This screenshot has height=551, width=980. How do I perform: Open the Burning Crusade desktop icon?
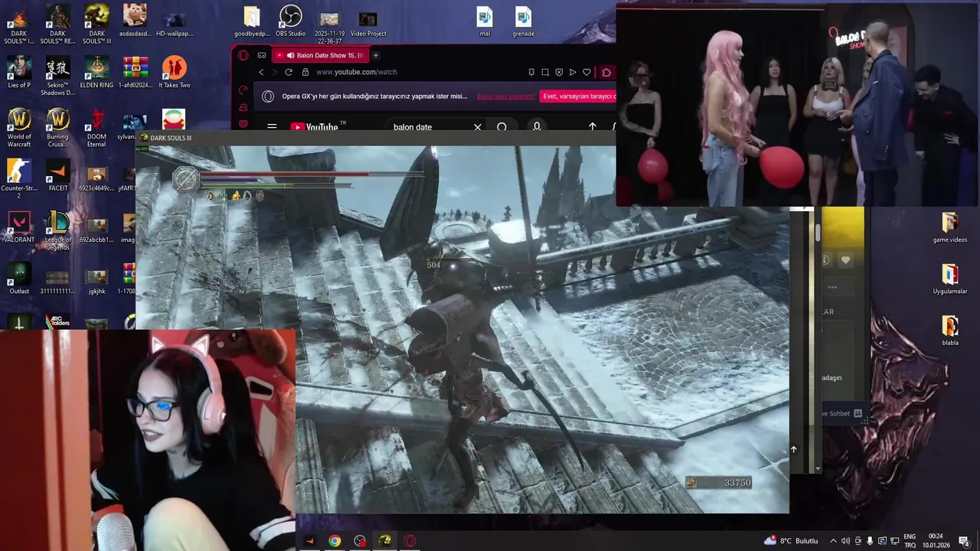coord(57,127)
